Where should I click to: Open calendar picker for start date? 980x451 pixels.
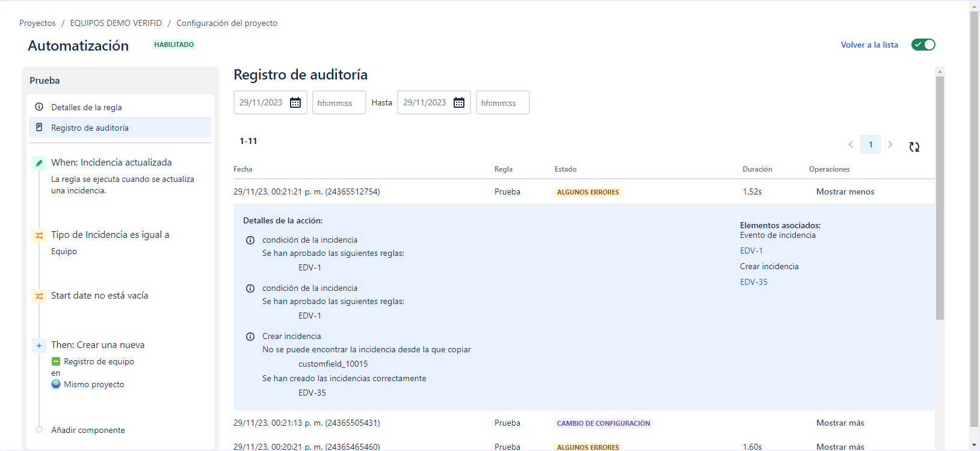click(295, 102)
